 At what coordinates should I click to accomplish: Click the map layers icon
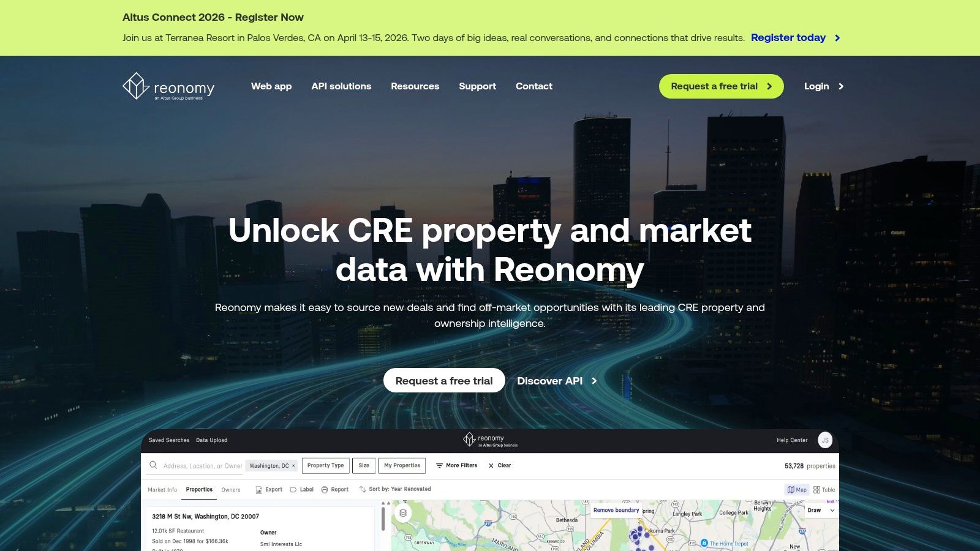[403, 513]
